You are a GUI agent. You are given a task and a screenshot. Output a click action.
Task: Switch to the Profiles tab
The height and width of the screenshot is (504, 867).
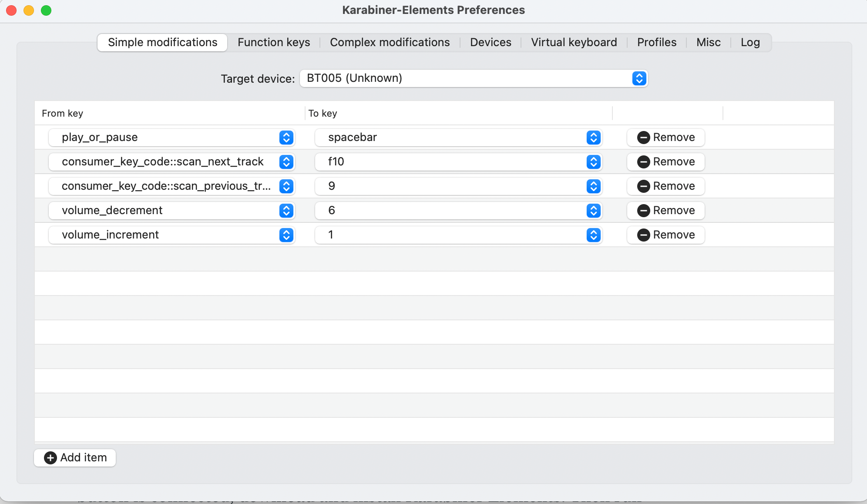tap(656, 42)
